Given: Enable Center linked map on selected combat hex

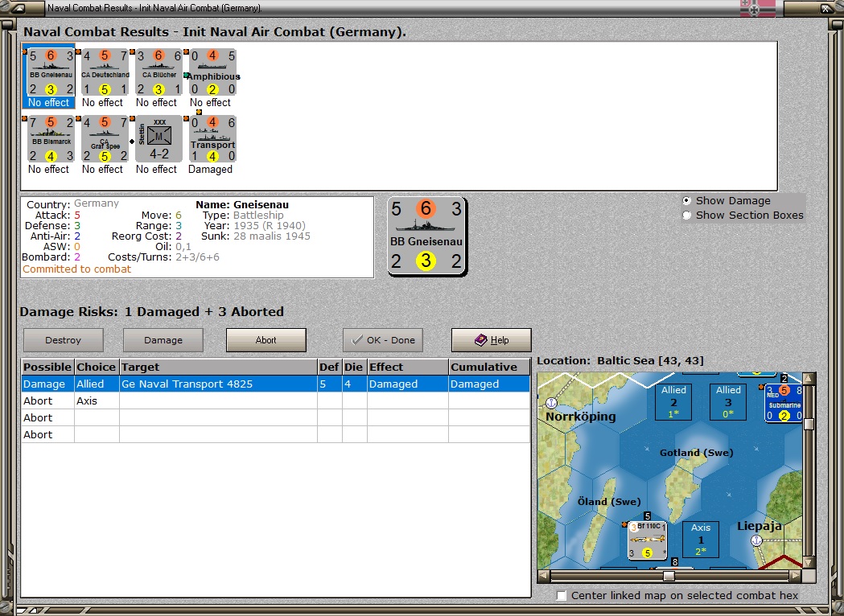Looking at the screenshot, I should pos(562,596).
